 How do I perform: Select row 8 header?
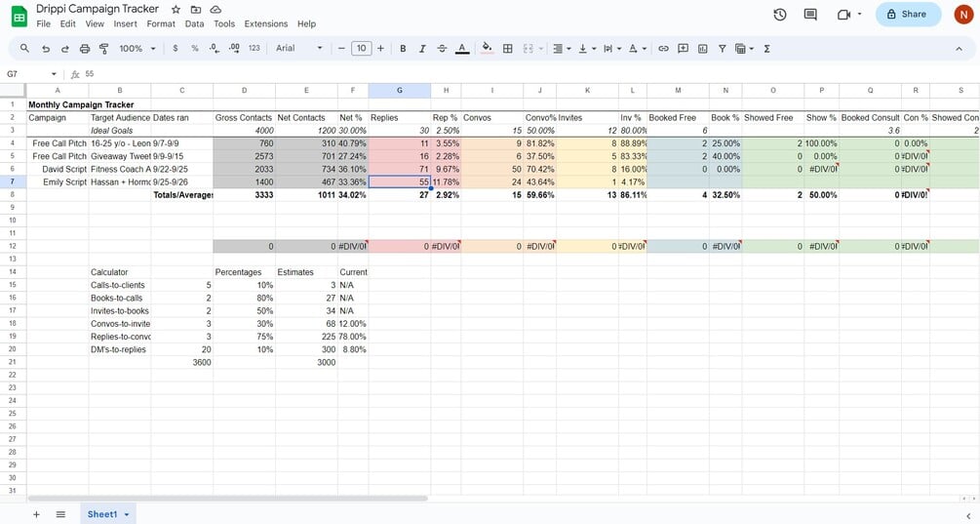coord(13,194)
